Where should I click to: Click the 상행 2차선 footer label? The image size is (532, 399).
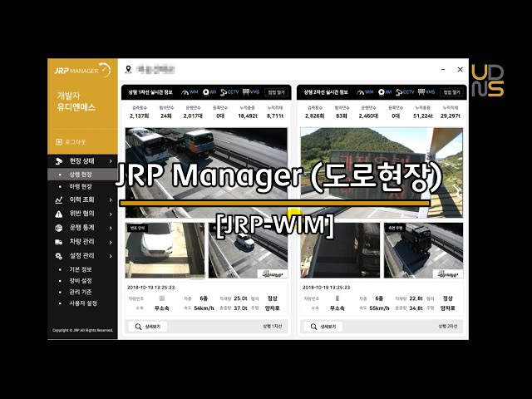[x=448, y=327]
